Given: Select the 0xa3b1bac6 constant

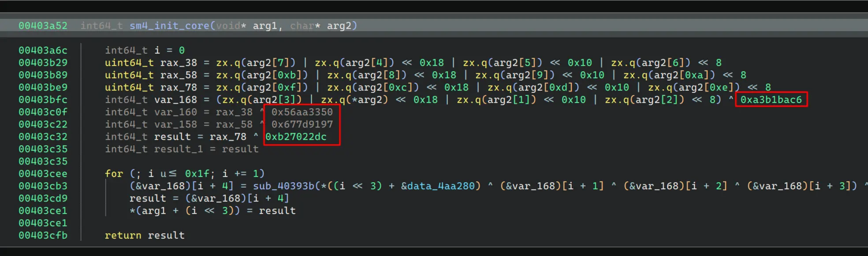Looking at the screenshot, I should click(771, 100).
